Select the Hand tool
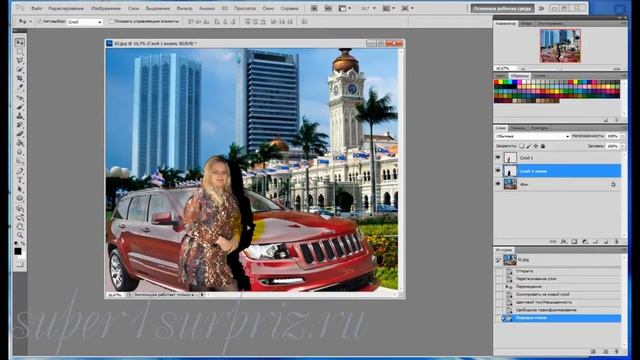Image resolution: width=640 pixels, height=360 pixels. pyautogui.click(x=20, y=226)
